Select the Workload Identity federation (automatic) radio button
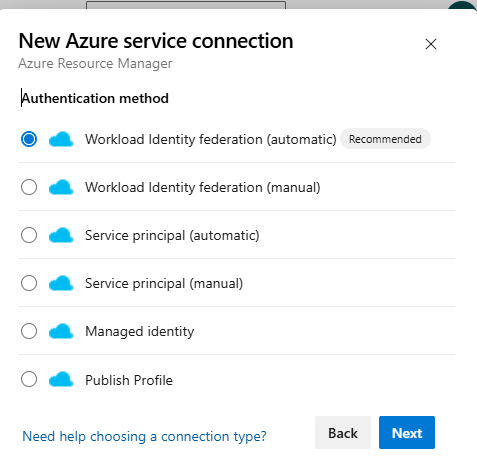The width and height of the screenshot is (477, 466). pyautogui.click(x=29, y=139)
